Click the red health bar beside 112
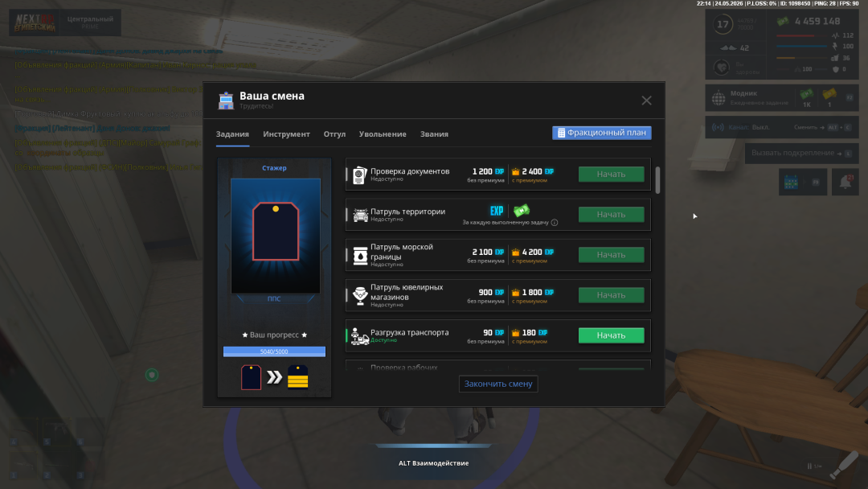 (801, 35)
